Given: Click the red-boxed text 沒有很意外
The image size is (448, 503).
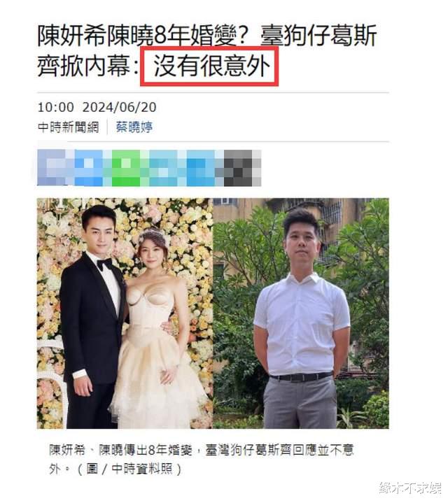Looking at the screenshot, I should coord(209,66).
